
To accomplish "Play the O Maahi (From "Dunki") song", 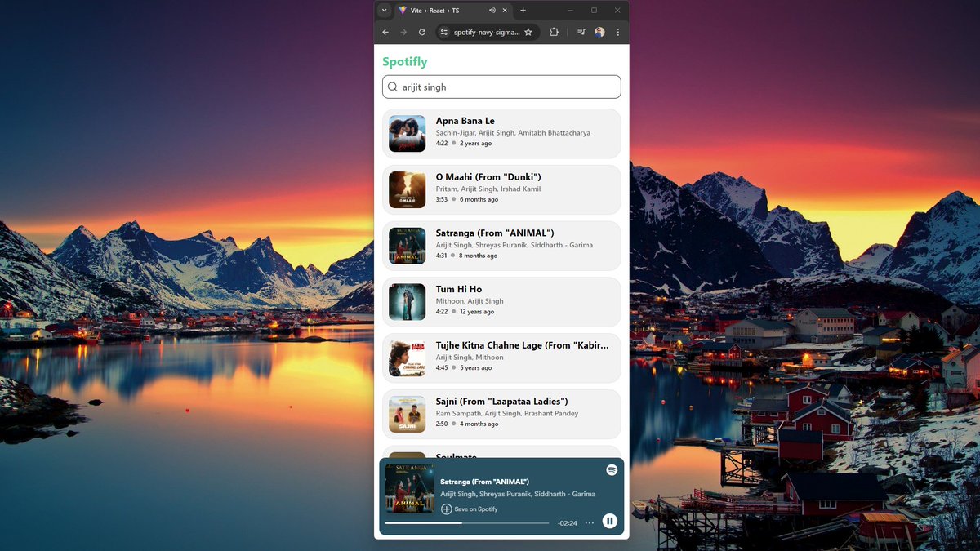I will coord(501,189).
